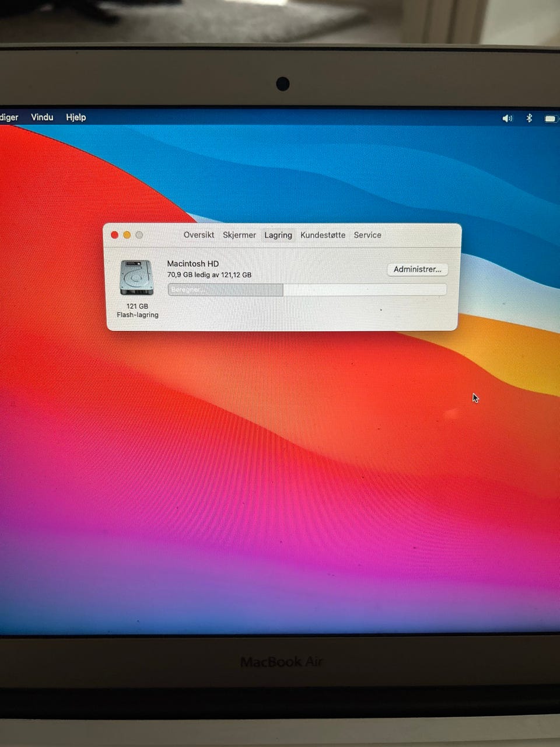
Task: Click the '70,9 GB ledig av 121,12 GB' text
Action: click(209, 275)
